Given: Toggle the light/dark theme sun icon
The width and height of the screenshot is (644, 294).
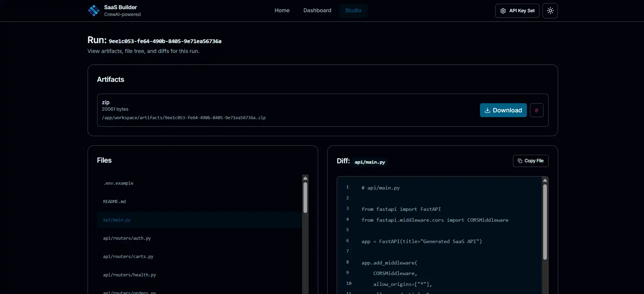Looking at the screenshot, I should pos(550,11).
